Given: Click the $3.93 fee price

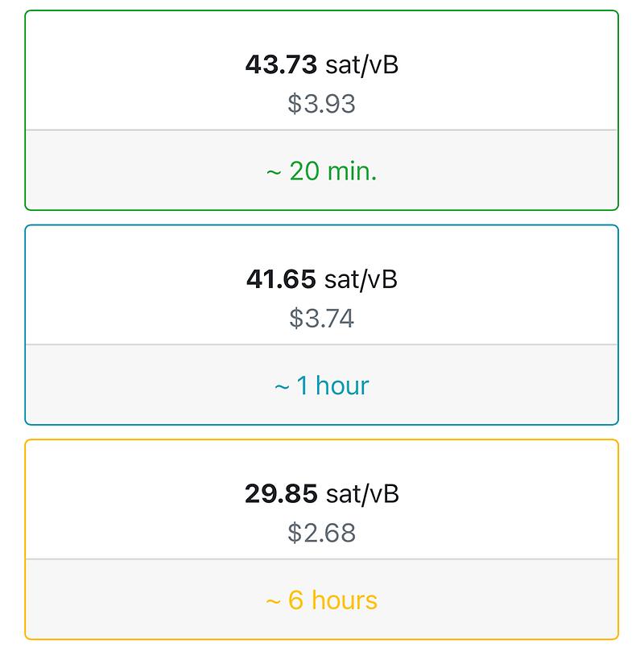Looking at the screenshot, I should click(321, 104).
